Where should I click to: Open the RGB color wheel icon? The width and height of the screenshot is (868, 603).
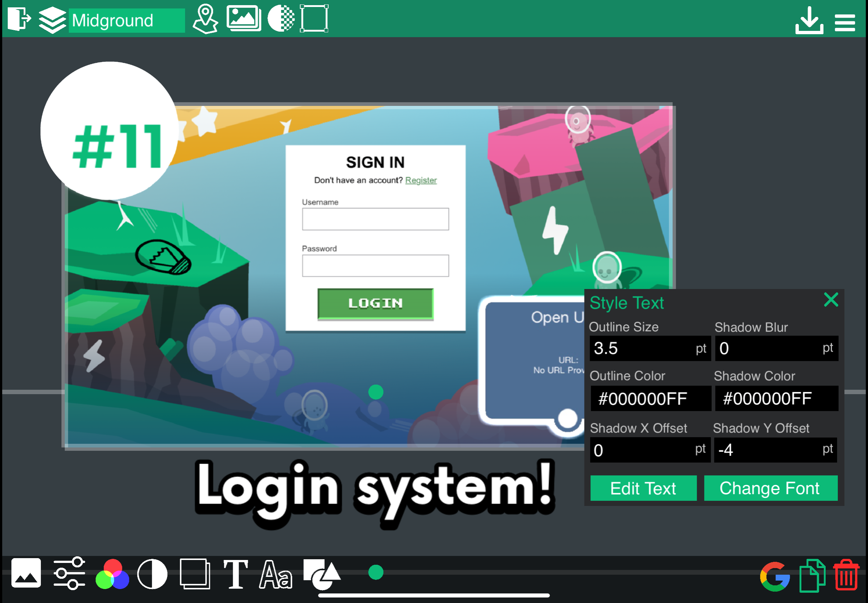tap(112, 574)
